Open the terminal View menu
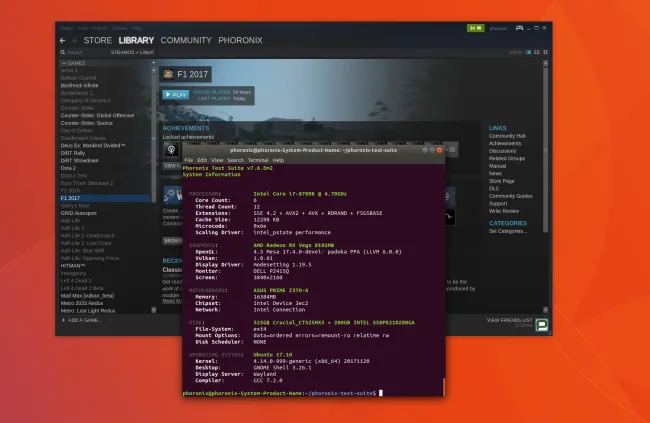The image size is (650, 423). coord(217,160)
